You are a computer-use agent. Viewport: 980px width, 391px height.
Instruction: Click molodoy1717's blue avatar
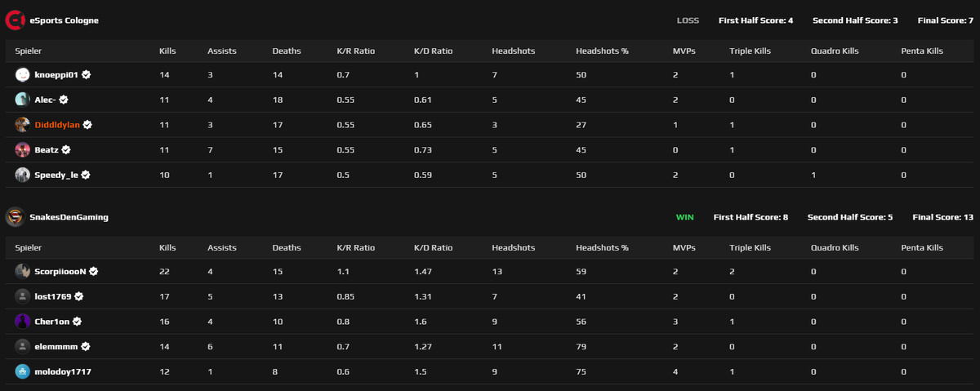click(22, 371)
